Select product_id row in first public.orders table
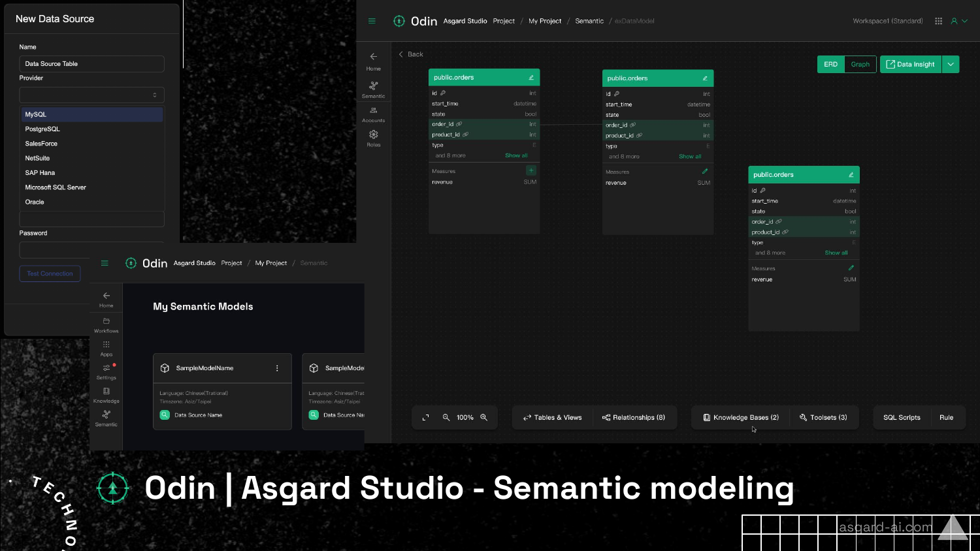 484,134
